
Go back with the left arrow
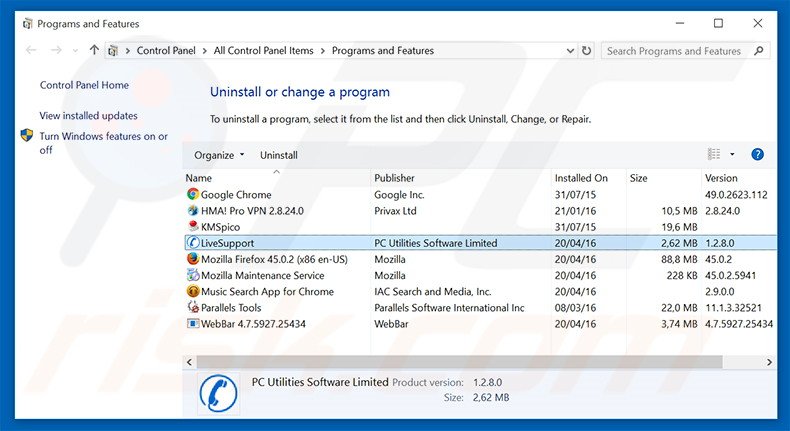click(x=31, y=50)
